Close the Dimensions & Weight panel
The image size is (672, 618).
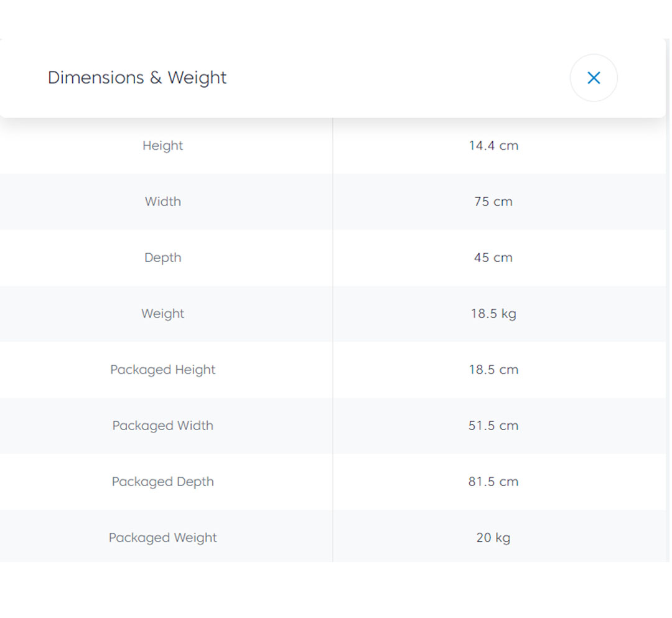click(594, 78)
